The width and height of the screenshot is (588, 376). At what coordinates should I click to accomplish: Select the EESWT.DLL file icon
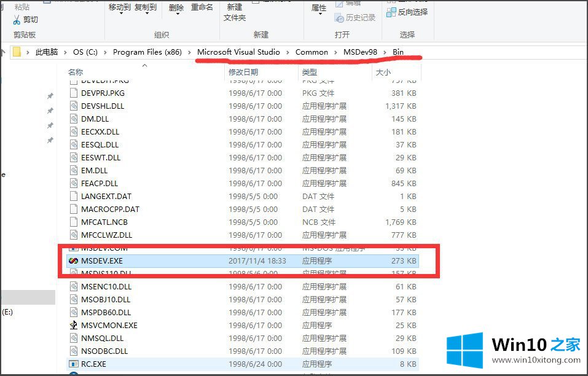(74, 157)
